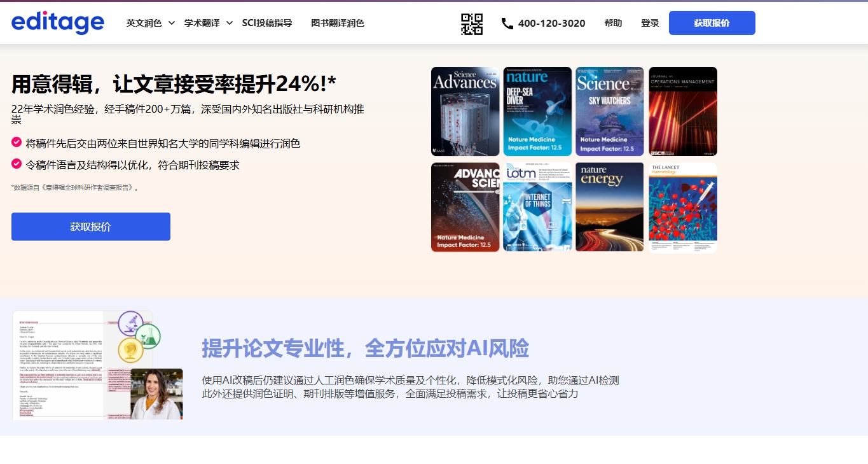Viewport: 868px width, 464px height.
Task: Expand the 学术翻译 dropdown arrow
Action: click(x=230, y=24)
